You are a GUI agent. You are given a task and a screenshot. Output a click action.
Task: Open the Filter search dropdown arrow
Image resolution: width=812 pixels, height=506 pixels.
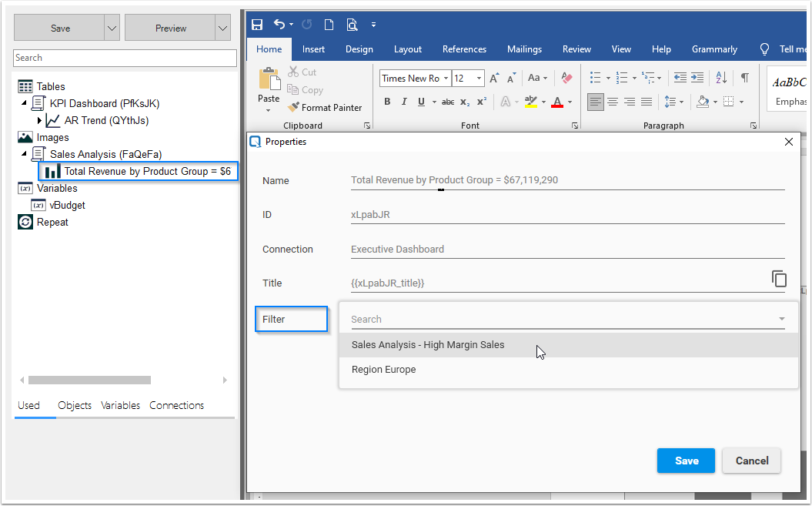click(x=781, y=319)
